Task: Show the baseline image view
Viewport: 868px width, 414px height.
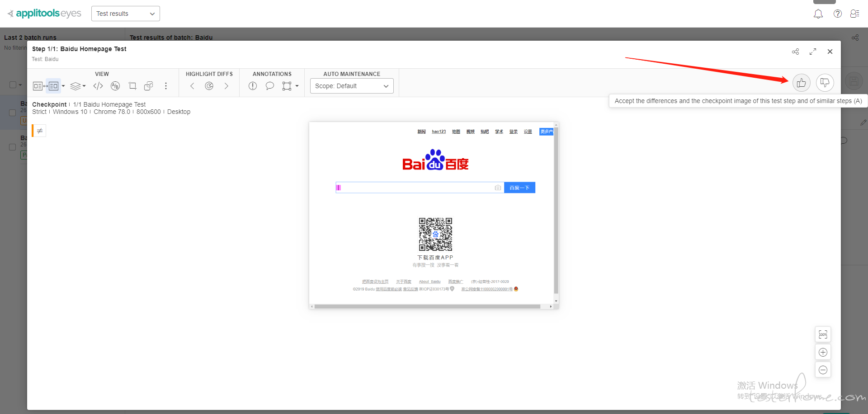Action: coord(38,86)
